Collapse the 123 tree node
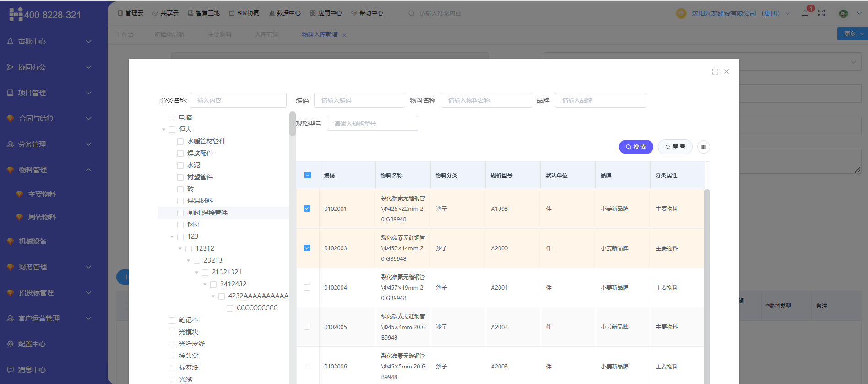The image size is (868, 384). [x=172, y=237]
